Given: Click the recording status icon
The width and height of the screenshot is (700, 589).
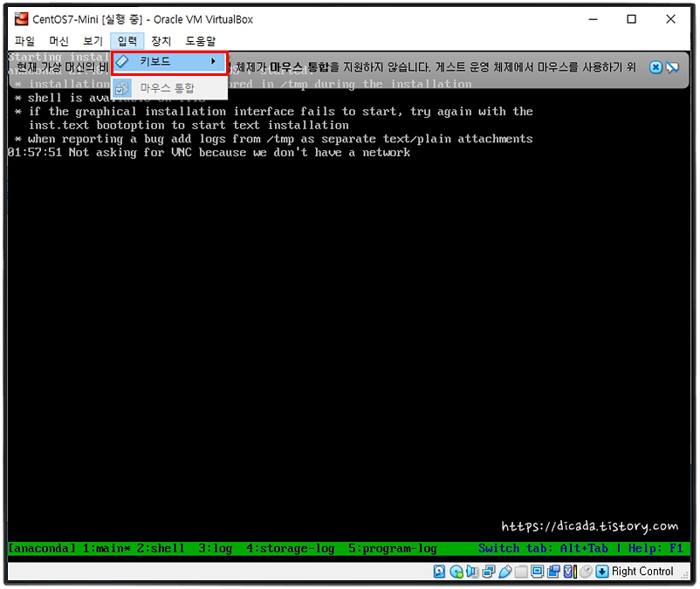Looking at the screenshot, I should click(x=553, y=572).
